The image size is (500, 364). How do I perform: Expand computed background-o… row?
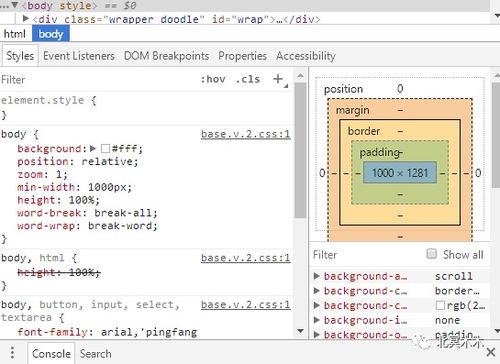click(317, 334)
